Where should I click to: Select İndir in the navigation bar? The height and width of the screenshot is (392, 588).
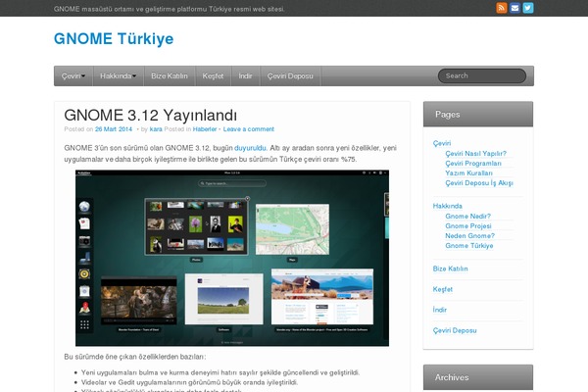(246, 76)
